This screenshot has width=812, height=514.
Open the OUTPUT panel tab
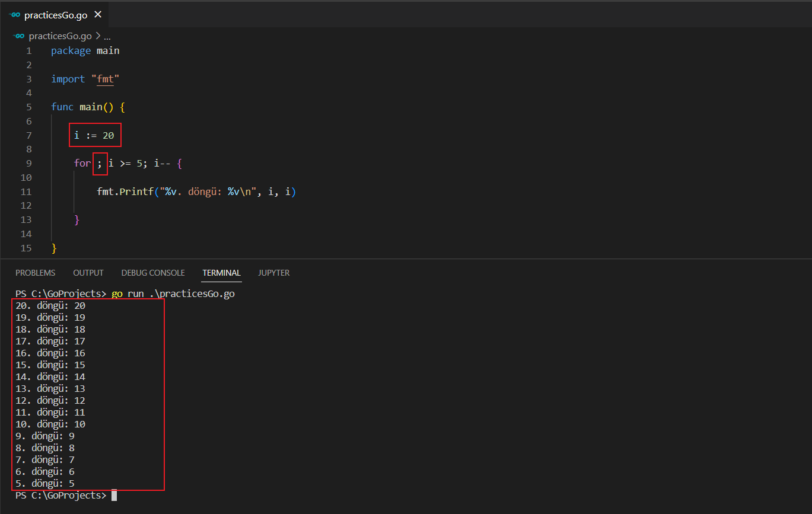coord(88,273)
